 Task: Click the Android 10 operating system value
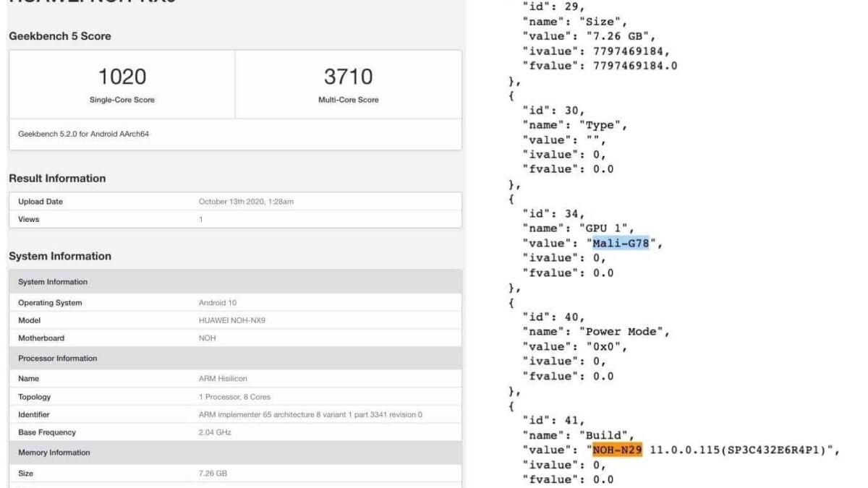(217, 303)
